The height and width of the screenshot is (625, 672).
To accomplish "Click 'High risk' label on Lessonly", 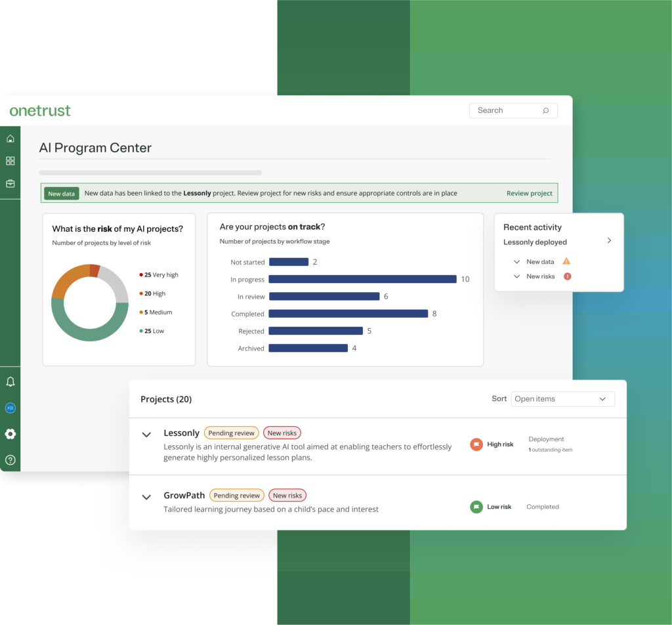I will (x=500, y=444).
